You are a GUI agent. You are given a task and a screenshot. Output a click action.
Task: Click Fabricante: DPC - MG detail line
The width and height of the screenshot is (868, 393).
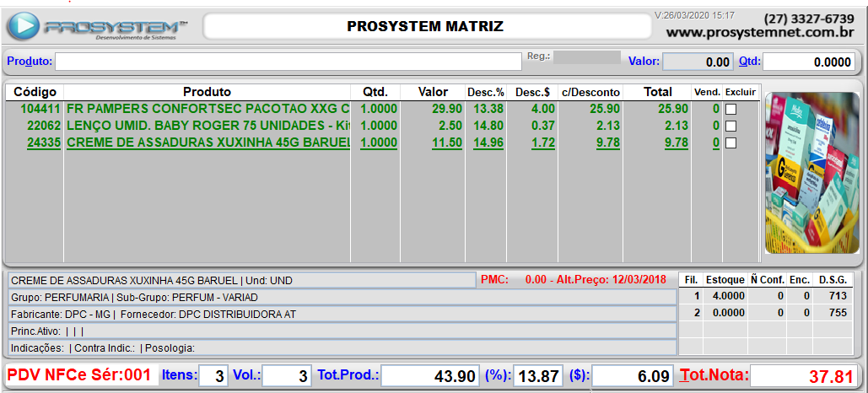pyautogui.click(x=342, y=315)
